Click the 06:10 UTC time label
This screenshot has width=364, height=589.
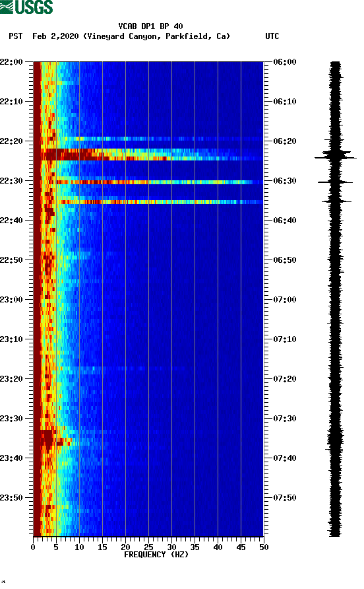(285, 102)
